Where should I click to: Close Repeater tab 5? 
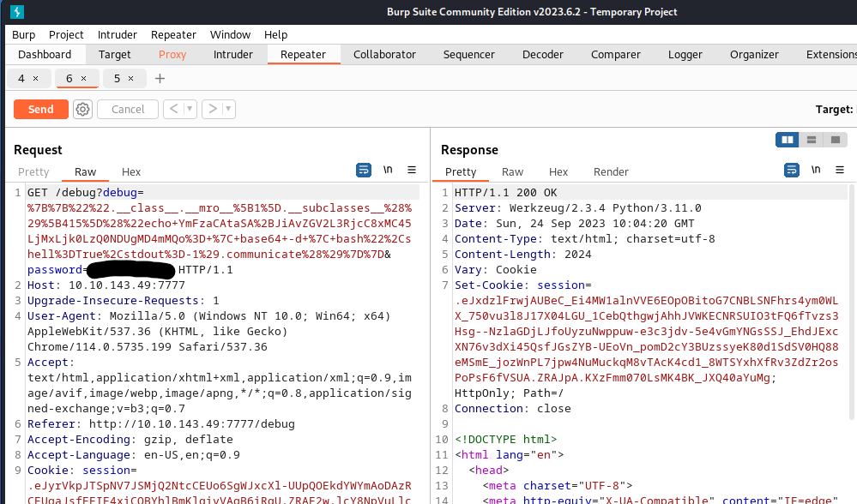point(130,79)
